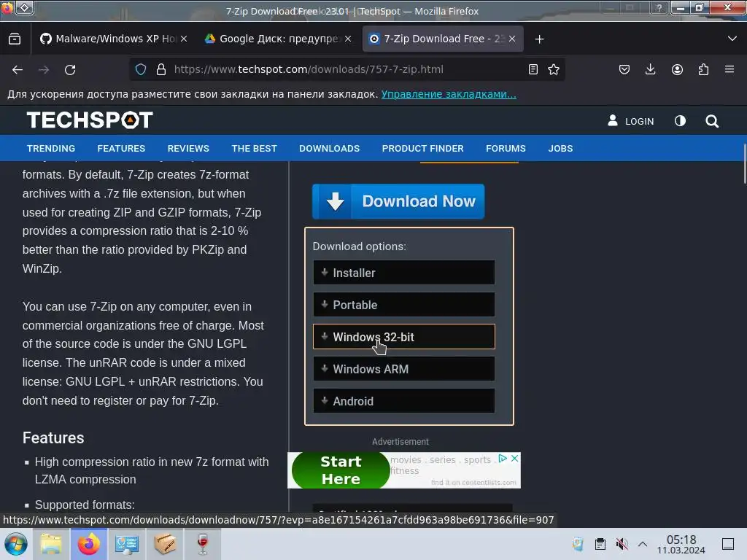Click the Download Now button
747x560 pixels.
(x=398, y=201)
